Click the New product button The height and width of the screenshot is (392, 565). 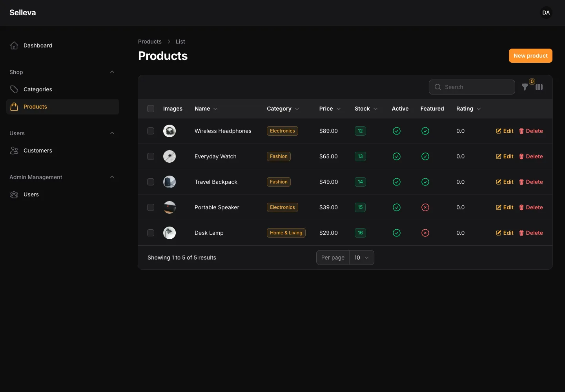point(530,56)
